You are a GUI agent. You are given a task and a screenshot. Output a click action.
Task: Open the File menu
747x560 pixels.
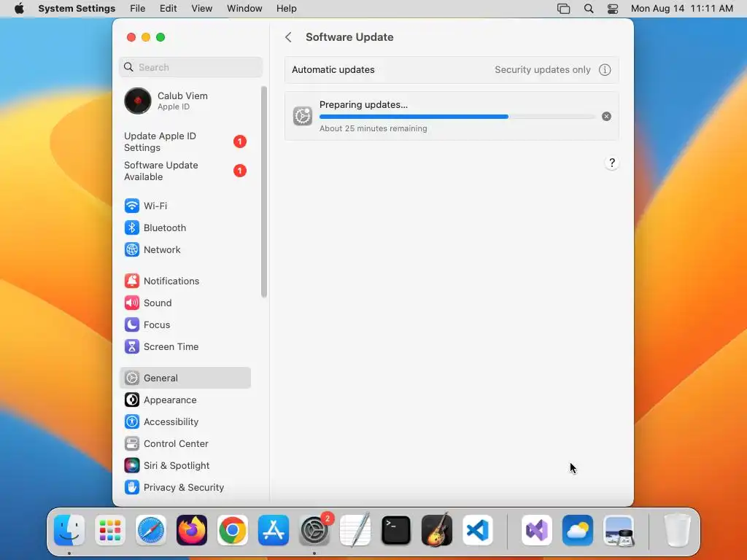[x=138, y=9]
